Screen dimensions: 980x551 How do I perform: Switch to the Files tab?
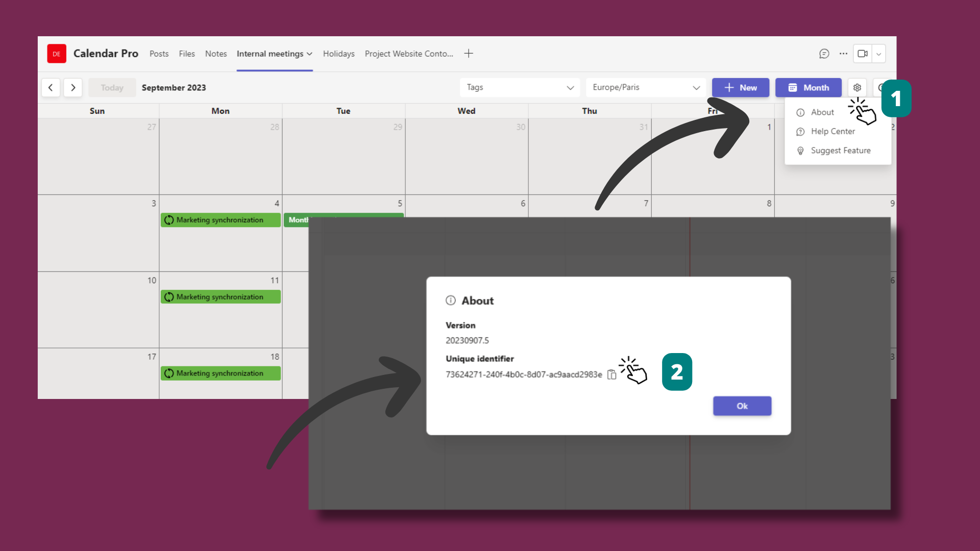[187, 54]
